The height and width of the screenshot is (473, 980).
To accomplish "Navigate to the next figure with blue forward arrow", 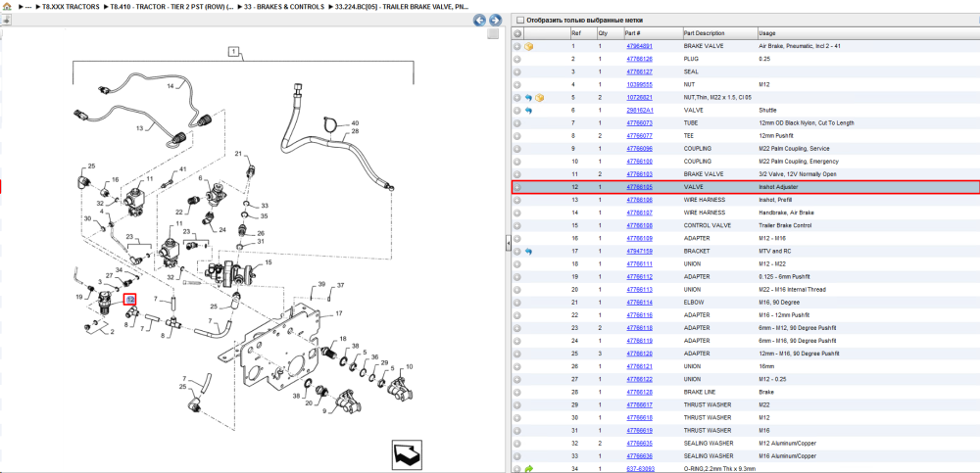I will coord(495,20).
